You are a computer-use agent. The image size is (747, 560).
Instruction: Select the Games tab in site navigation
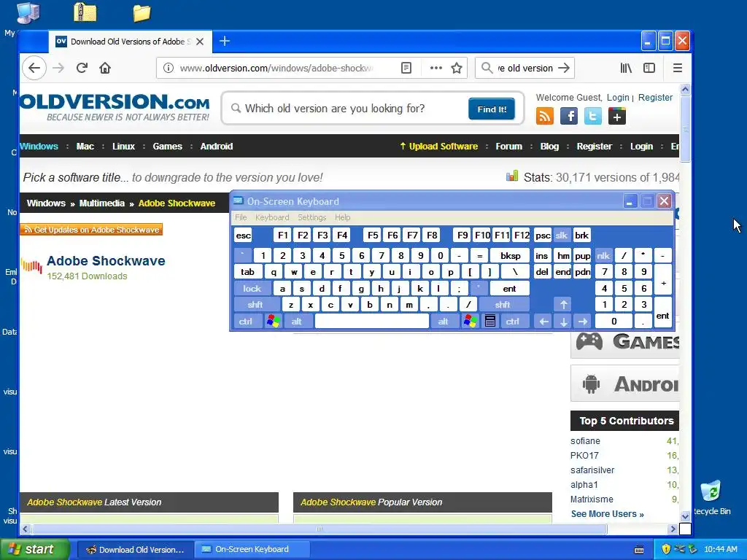167,146
